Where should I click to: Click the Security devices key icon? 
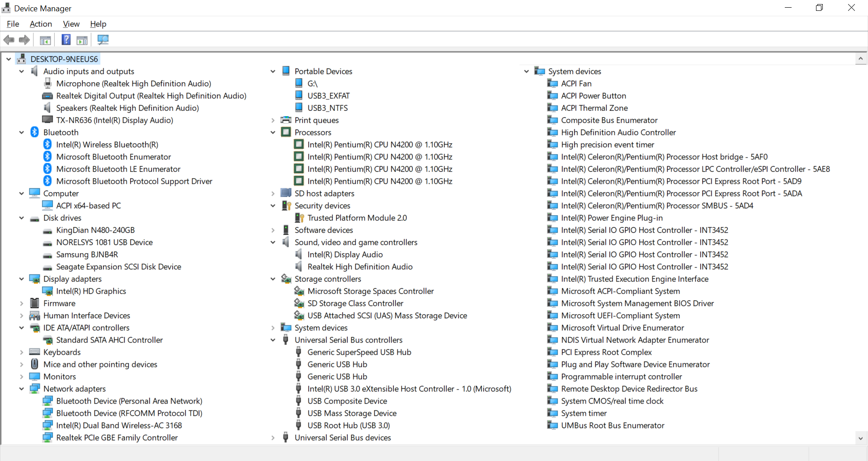point(286,206)
